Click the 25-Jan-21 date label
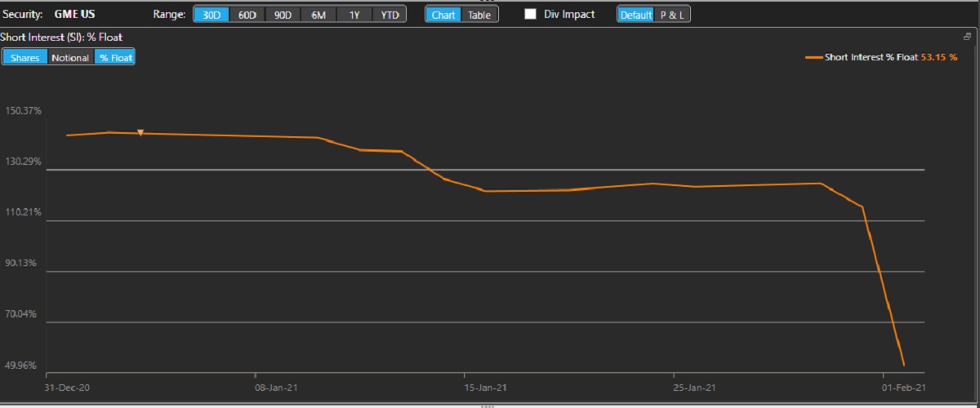980x408 pixels. [x=696, y=388]
